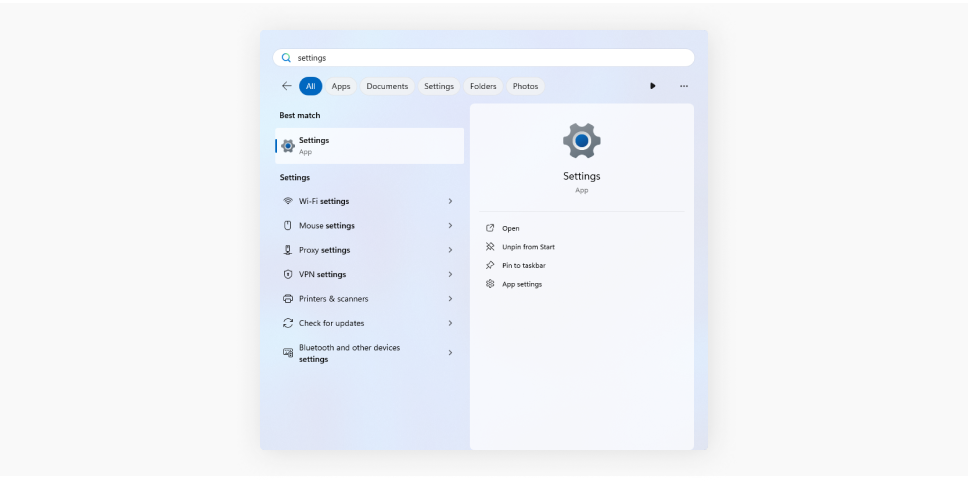
Task: Click the VPN shield icon
Action: point(288,274)
